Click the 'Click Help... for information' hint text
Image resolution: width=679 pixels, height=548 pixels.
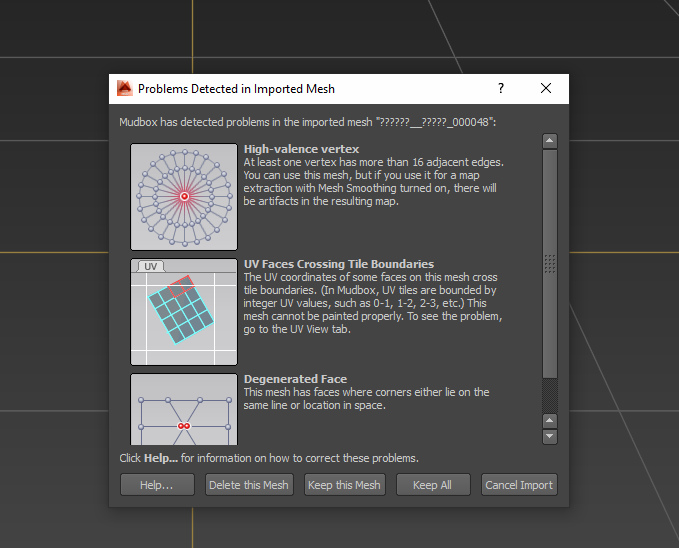pos(269,458)
